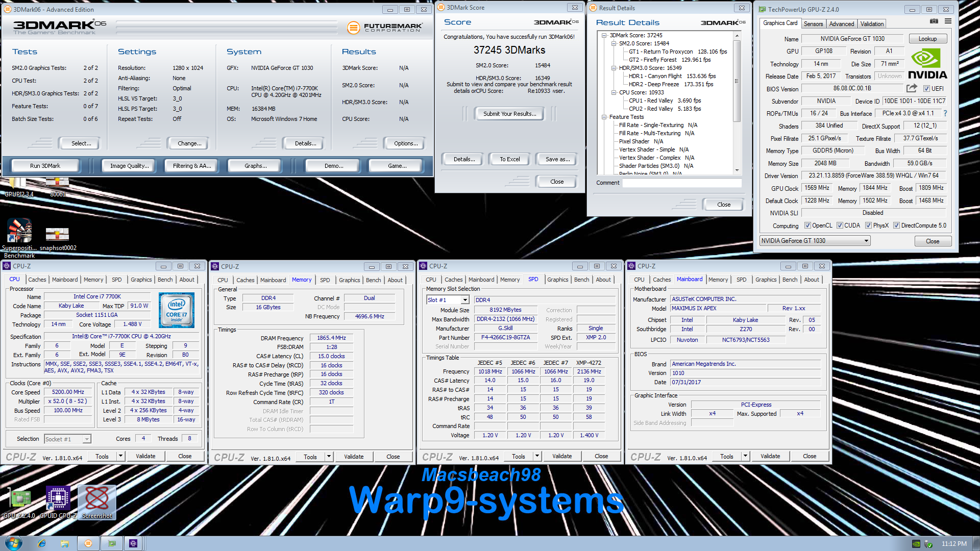Switch to the Sensors tab in GPU-Z
The image size is (980, 551).
[x=813, y=23]
